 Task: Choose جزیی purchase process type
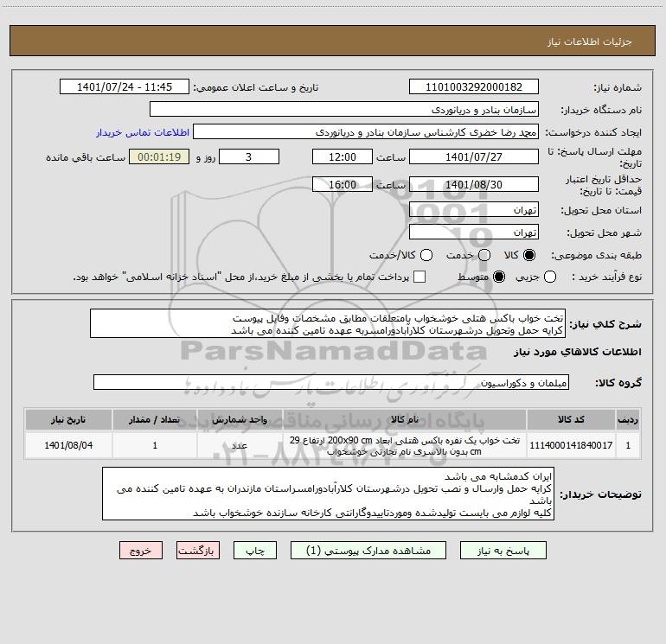(x=550, y=277)
